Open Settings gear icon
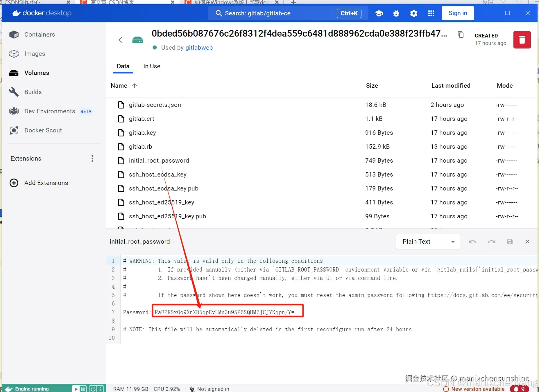The height and width of the screenshot is (392, 539). click(x=414, y=13)
